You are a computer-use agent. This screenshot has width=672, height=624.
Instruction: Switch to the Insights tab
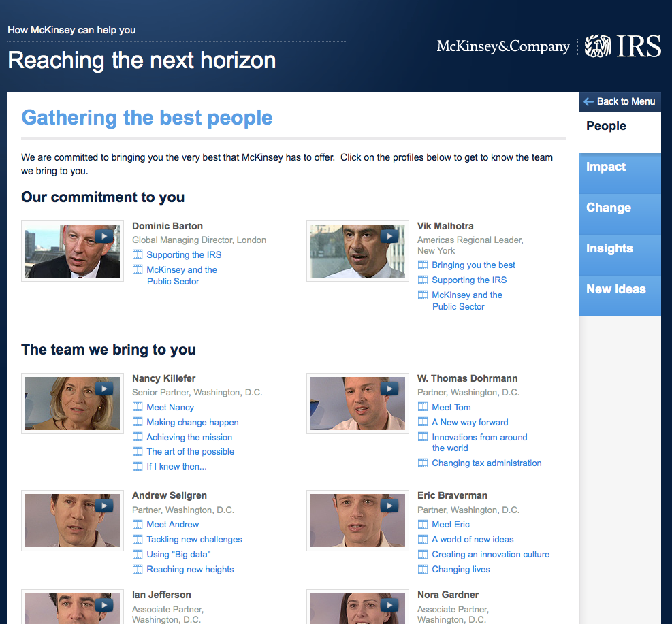(x=620, y=254)
